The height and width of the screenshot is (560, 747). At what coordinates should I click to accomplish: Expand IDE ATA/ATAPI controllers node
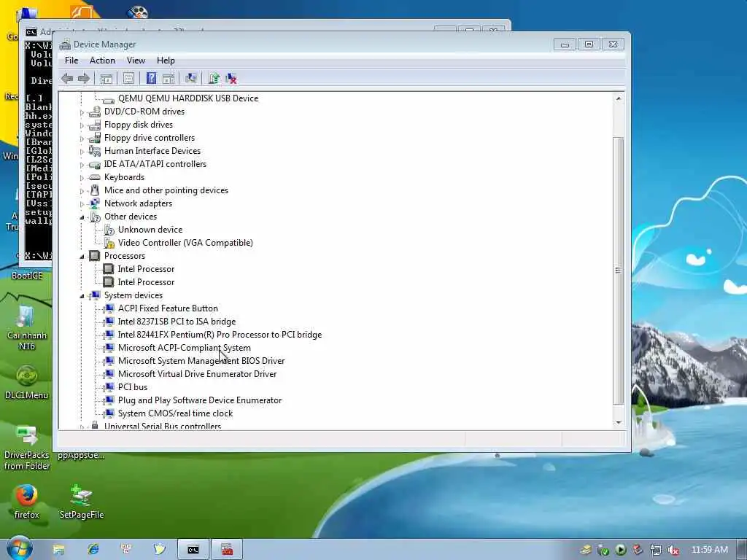[x=82, y=165]
